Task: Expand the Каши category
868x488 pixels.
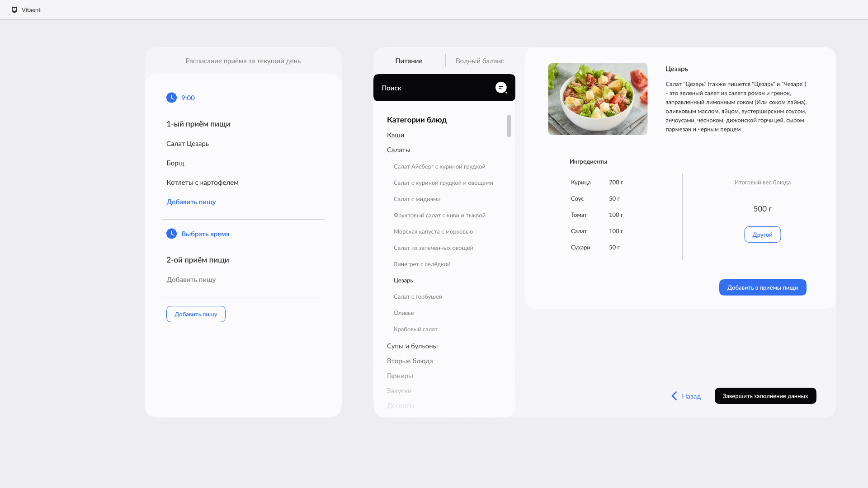Action: pos(396,135)
